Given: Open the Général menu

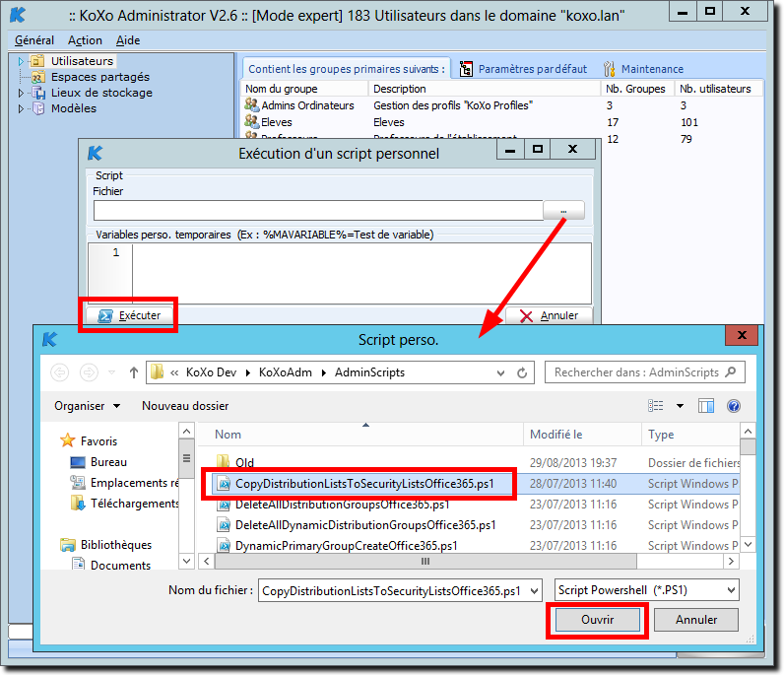Looking at the screenshot, I should coord(34,40).
